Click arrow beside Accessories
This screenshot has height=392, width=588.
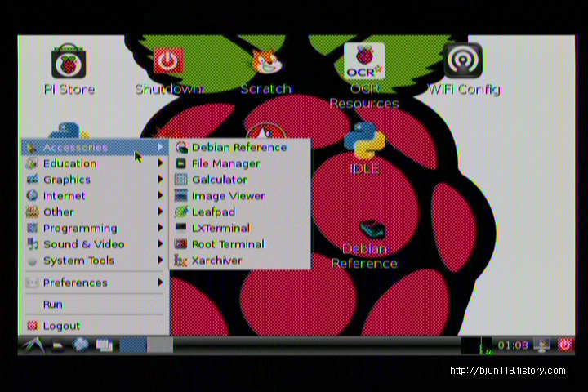160,147
